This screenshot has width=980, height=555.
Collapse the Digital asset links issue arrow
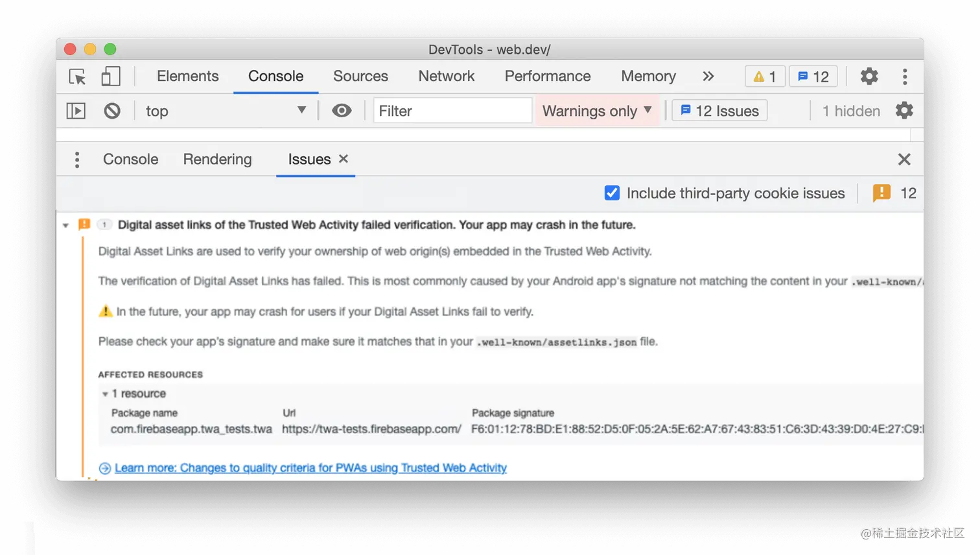[65, 226]
